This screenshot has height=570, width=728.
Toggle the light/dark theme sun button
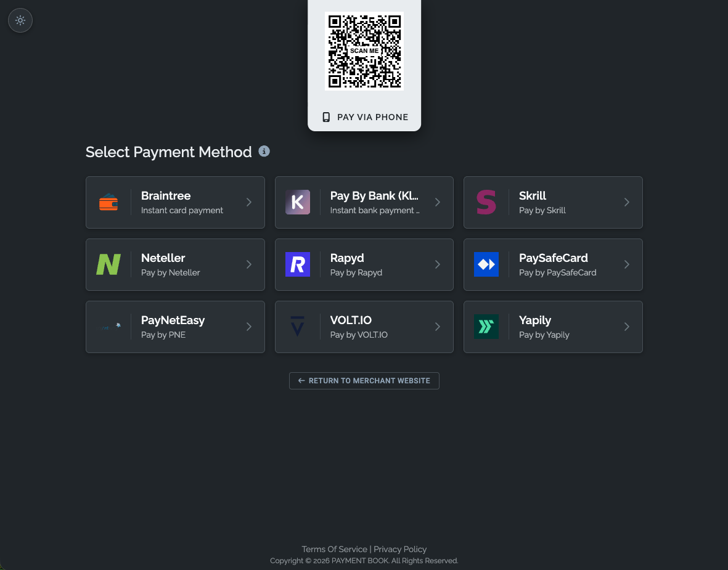20,20
